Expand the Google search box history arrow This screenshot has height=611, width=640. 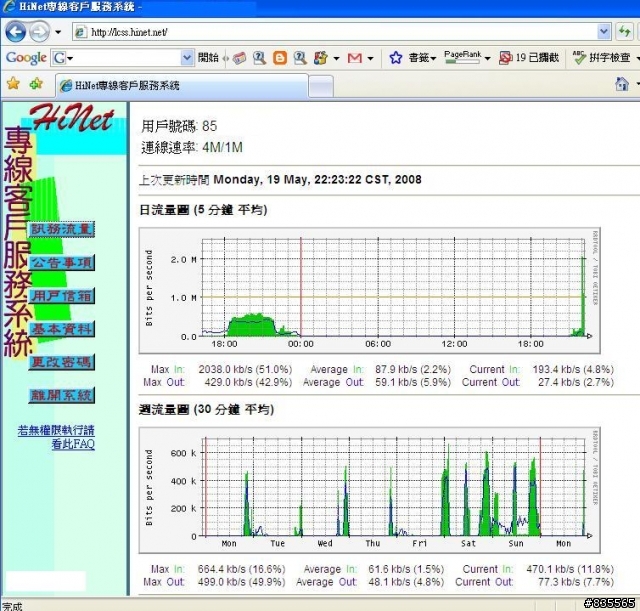187,58
